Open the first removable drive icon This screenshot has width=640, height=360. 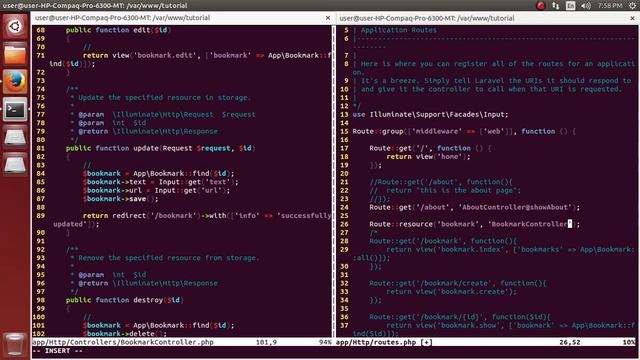click(15, 137)
